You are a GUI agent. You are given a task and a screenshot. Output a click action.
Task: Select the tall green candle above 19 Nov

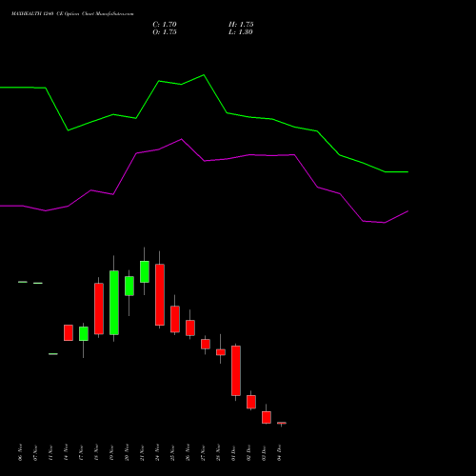pyautogui.click(x=114, y=303)
